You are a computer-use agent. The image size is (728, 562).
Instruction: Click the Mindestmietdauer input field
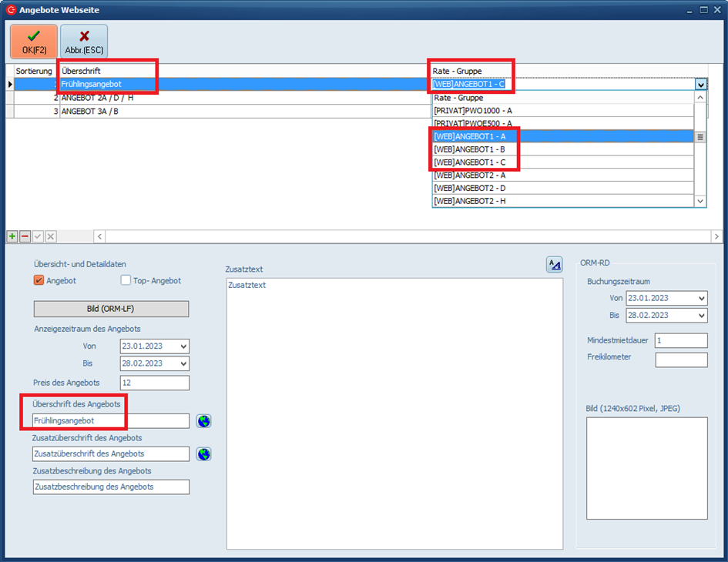681,340
